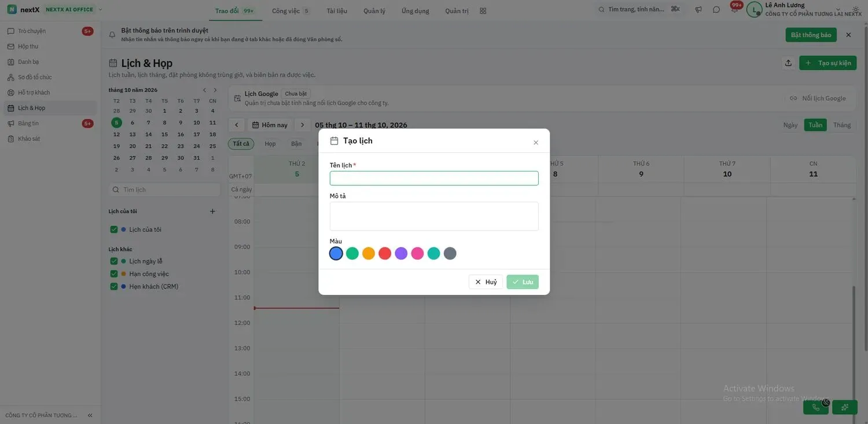This screenshot has height=424, width=868.
Task: Open Hỗ trợ khách in sidebar
Action: (50, 93)
